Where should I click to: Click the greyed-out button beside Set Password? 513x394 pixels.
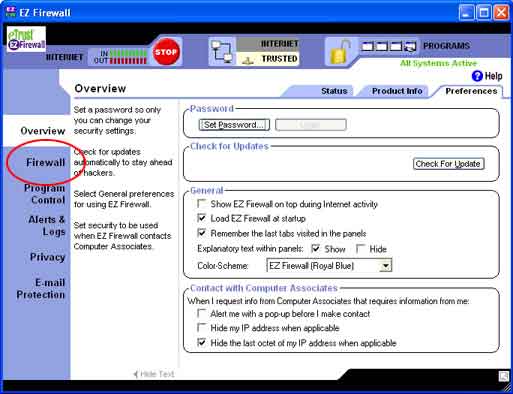[x=311, y=125]
